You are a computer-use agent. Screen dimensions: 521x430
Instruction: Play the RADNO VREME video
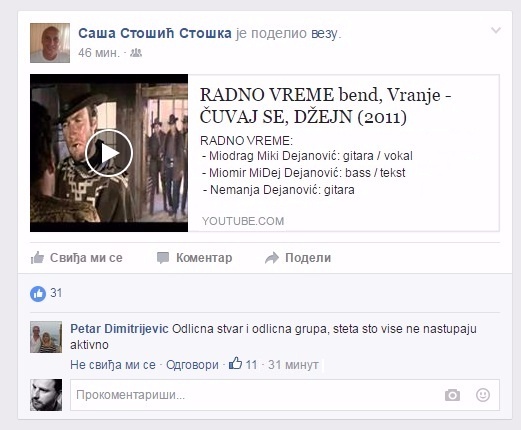(x=109, y=153)
